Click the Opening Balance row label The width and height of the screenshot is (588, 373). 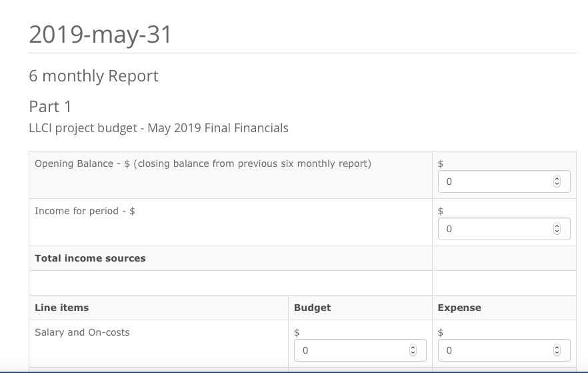pos(203,163)
